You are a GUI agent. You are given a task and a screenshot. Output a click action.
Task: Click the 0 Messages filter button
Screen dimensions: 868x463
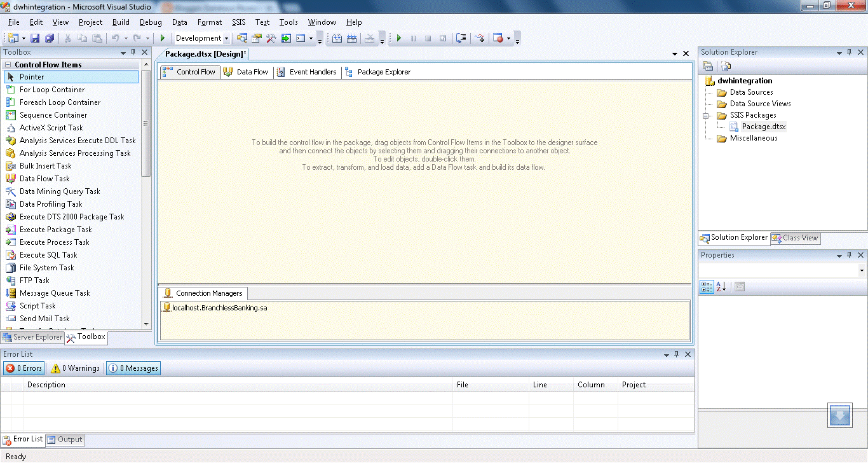pyautogui.click(x=133, y=368)
